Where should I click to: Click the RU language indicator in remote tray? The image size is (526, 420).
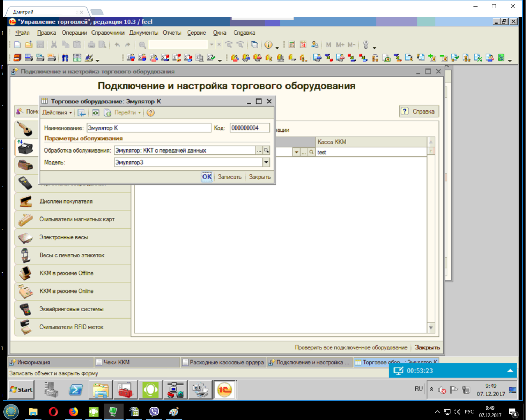click(418, 389)
